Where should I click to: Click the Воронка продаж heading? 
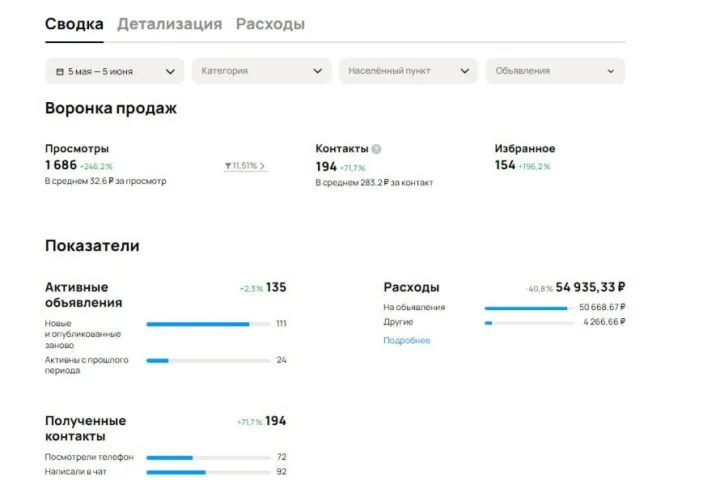[x=111, y=108]
